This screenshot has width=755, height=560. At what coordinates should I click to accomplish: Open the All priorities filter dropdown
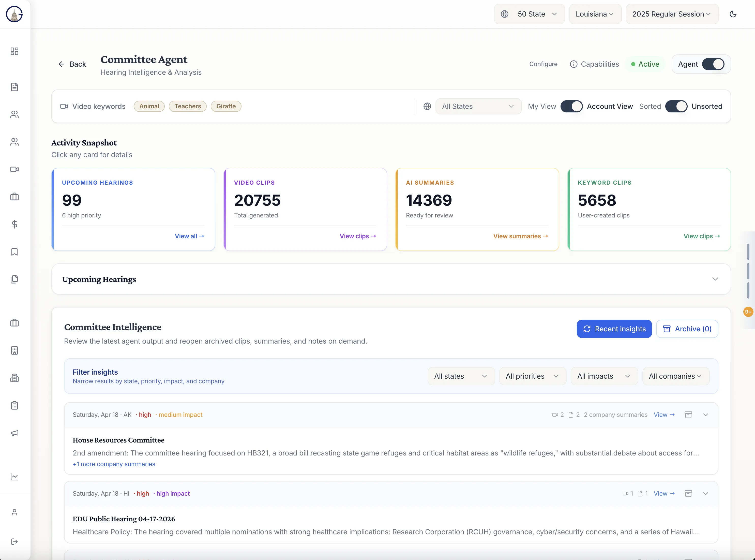(x=532, y=376)
